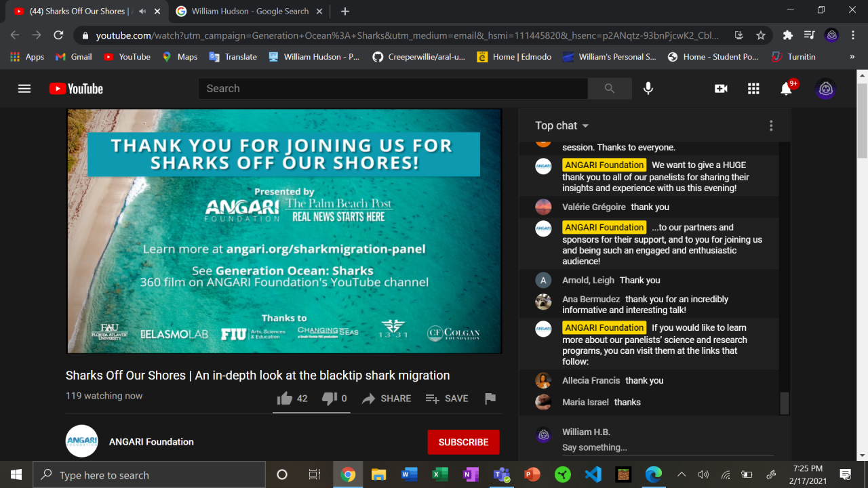Go to the YouTube home logo
Viewport: 868px width, 488px height.
coord(76,89)
